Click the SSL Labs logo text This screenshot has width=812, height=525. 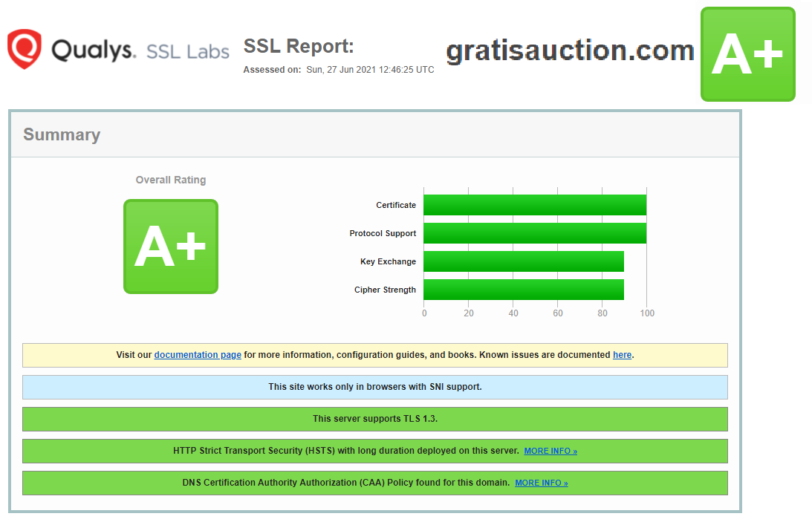coord(187,52)
